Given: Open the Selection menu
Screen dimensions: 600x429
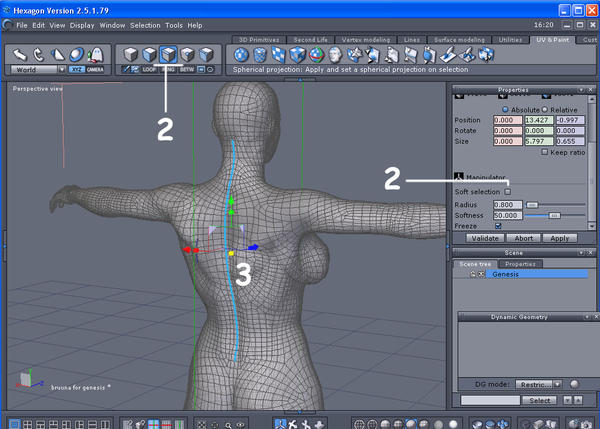Looking at the screenshot, I should pos(145,24).
